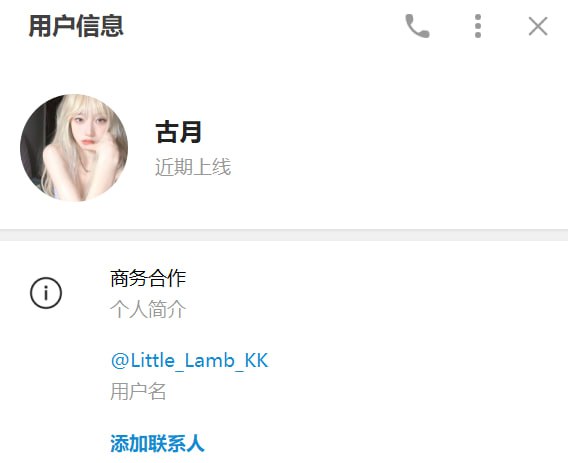Click 添加联系人 to add contact
This screenshot has height=463, width=568.
157,443
